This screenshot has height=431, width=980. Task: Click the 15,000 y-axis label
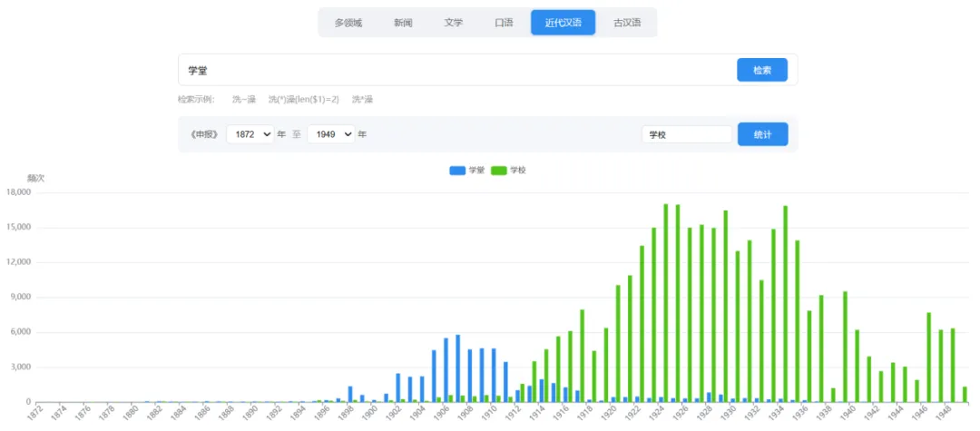pyautogui.click(x=17, y=228)
